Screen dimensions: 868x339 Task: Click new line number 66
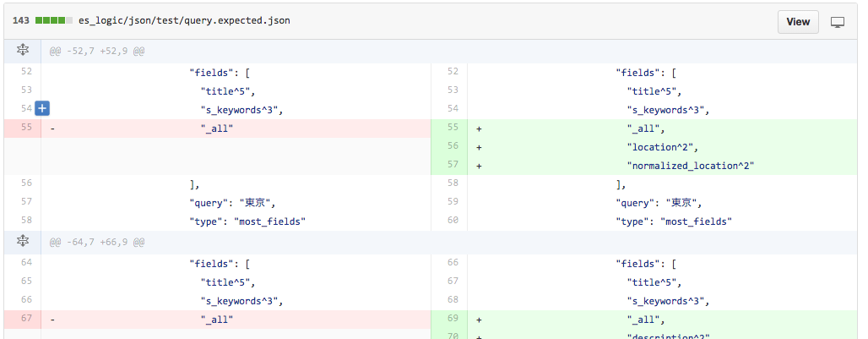click(x=453, y=263)
